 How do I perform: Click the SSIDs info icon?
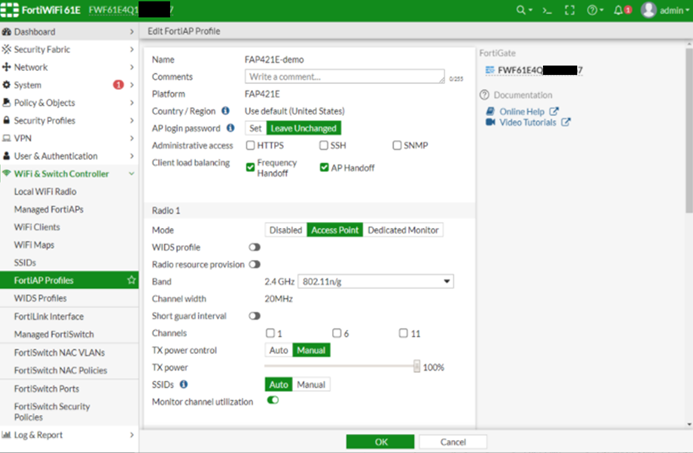tap(184, 384)
